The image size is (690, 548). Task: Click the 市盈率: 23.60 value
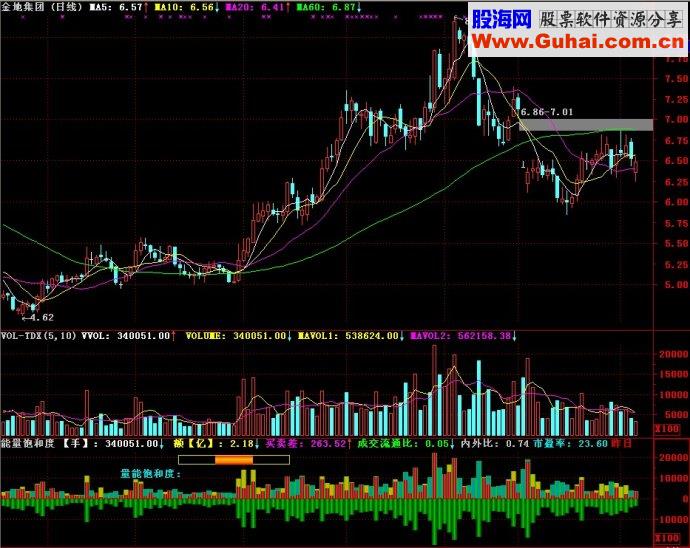point(570,443)
